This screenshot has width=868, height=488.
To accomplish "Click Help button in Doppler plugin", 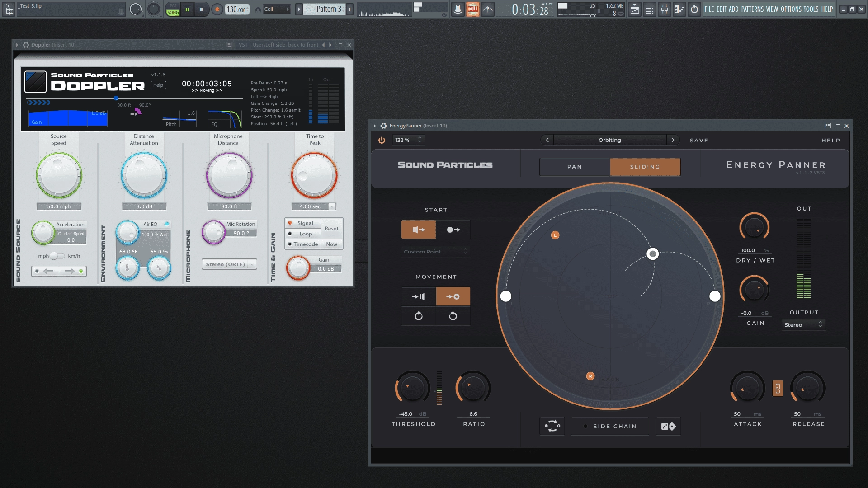I will (x=158, y=85).
